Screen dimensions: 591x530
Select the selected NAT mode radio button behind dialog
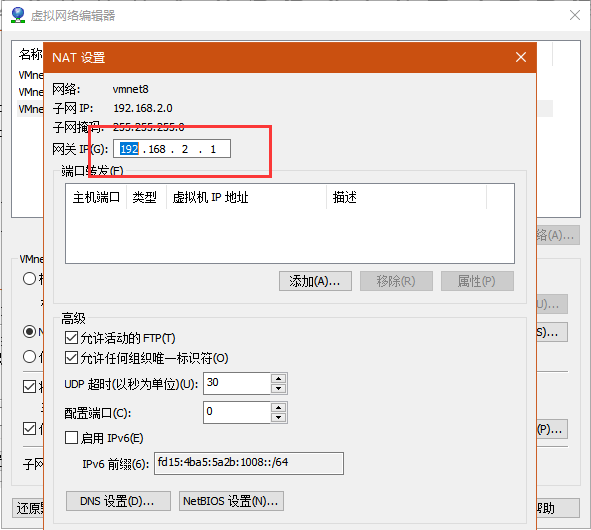29,331
